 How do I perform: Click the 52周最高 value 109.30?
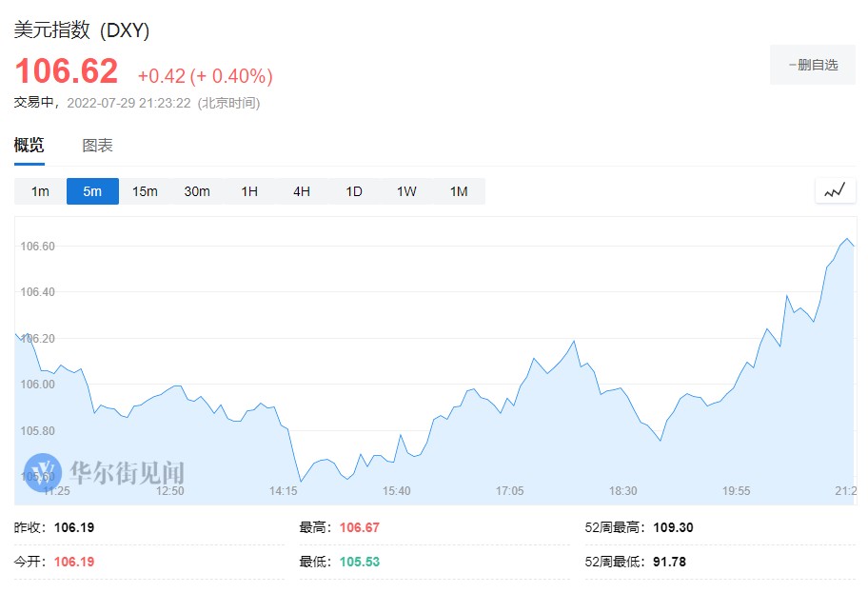pos(673,527)
